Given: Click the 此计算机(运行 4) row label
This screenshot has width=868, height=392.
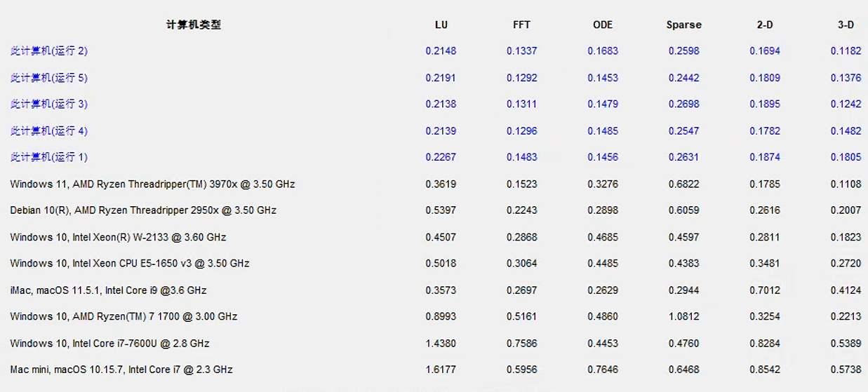Looking at the screenshot, I should tap(48, 131).
